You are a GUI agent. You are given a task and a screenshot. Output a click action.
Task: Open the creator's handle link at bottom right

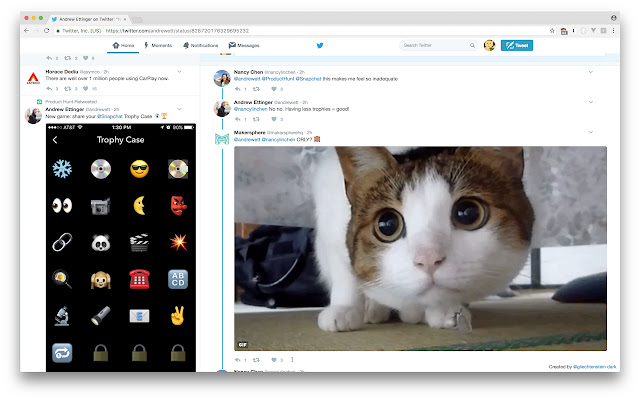click(594, 367)
